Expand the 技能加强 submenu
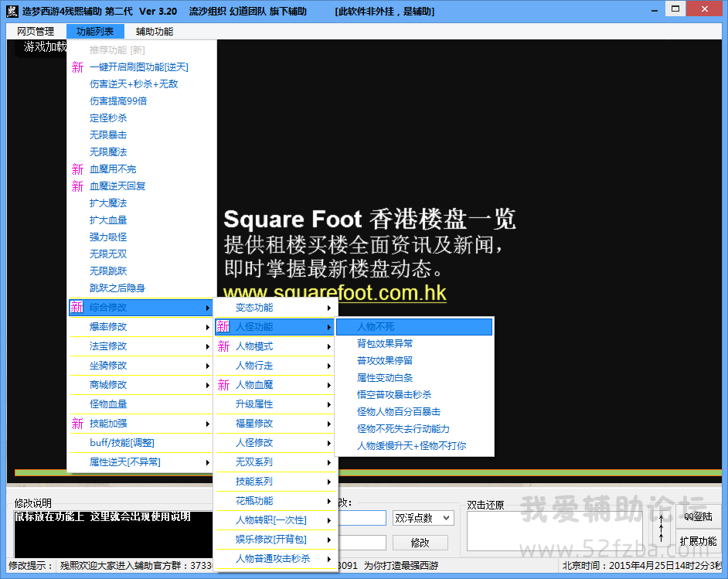728x579 pixels. point(141,424)
